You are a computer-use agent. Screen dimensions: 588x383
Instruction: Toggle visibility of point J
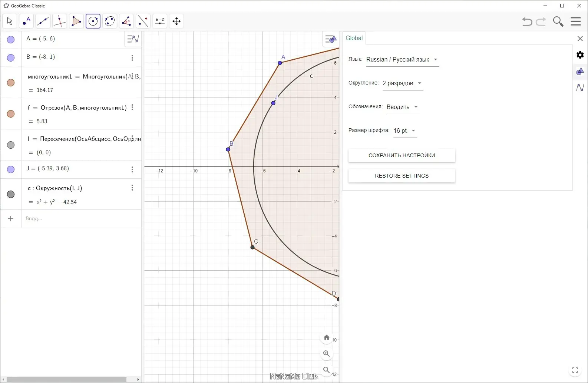coord(11,169)
